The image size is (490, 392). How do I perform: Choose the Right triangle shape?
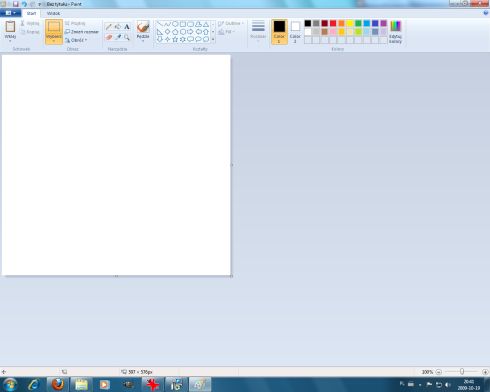(x=160, y=32)
